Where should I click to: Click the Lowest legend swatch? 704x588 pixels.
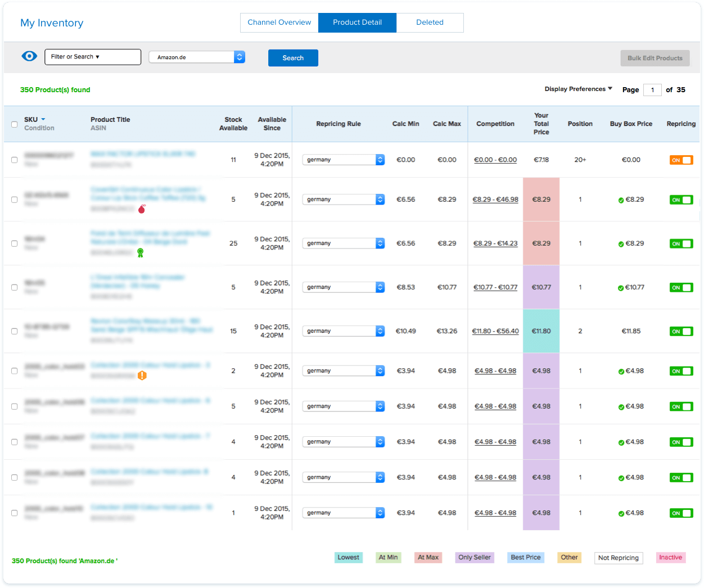click(349, 558)
